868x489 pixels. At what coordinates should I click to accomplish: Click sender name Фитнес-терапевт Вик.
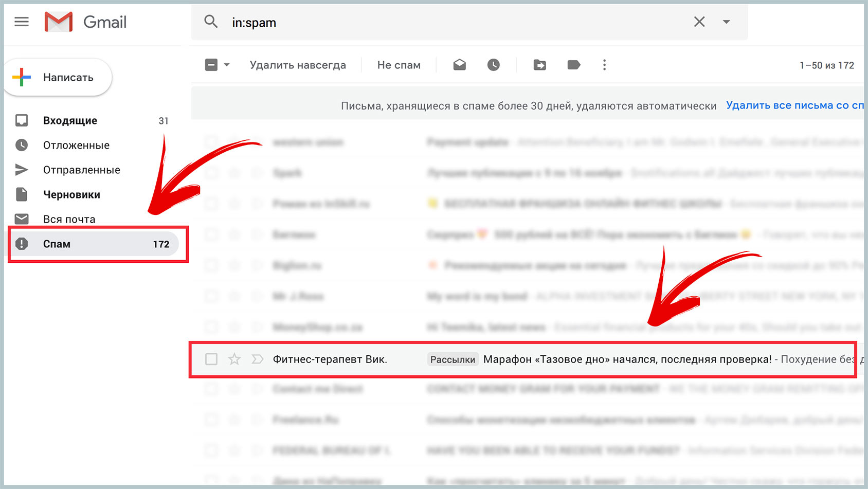click(330, 359)
